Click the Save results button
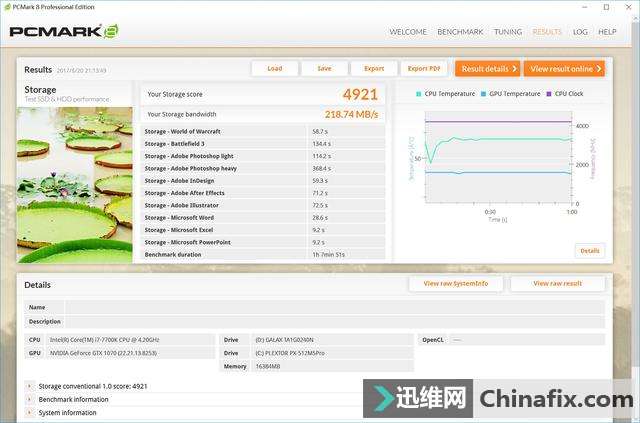Viewport: 640px width, 423px height. tap(324, 69)
